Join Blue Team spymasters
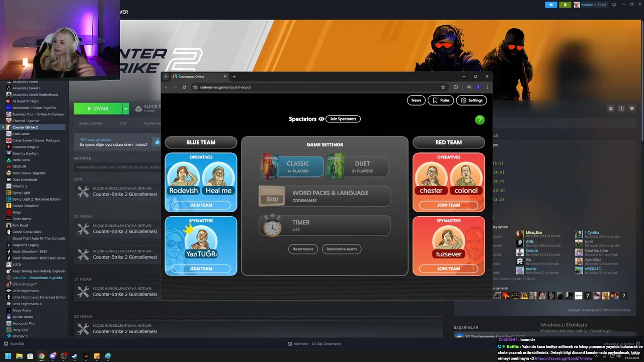Screen dimensions: 644x362 pos(201,268)
